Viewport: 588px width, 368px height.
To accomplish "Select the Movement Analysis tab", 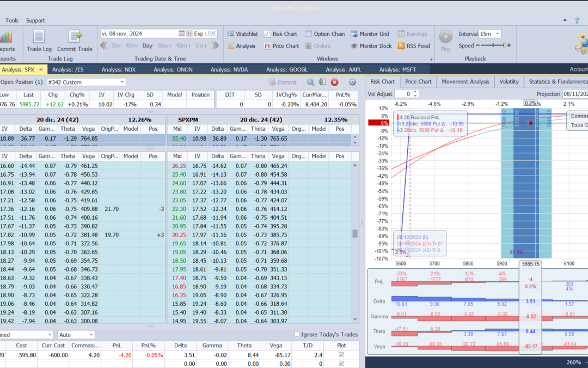I will click(x=465, y=82).
